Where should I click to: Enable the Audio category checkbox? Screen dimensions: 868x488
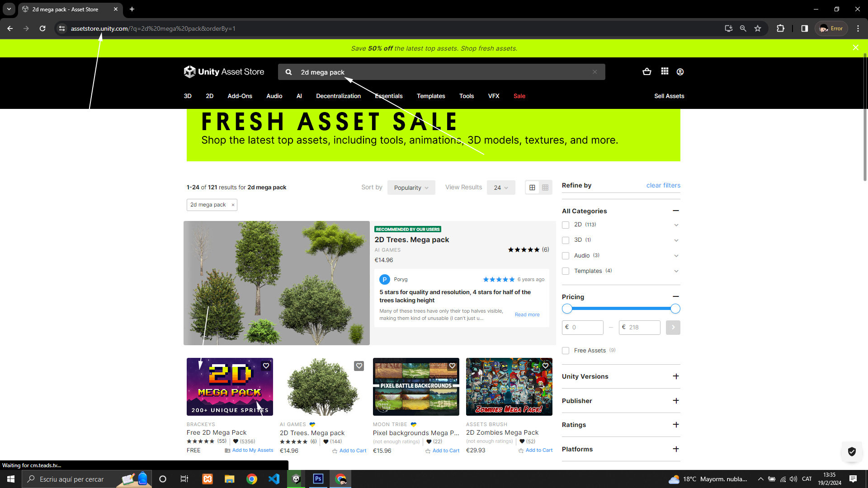pos(566,256)
